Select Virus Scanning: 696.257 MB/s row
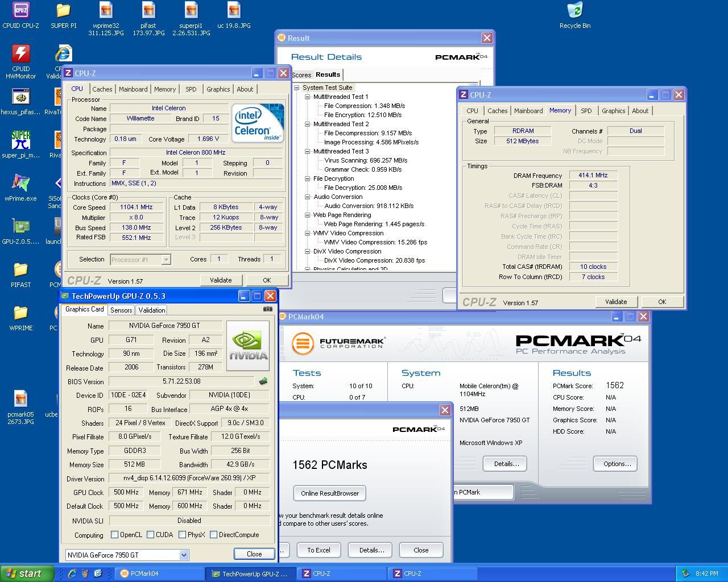 (365, 160)
